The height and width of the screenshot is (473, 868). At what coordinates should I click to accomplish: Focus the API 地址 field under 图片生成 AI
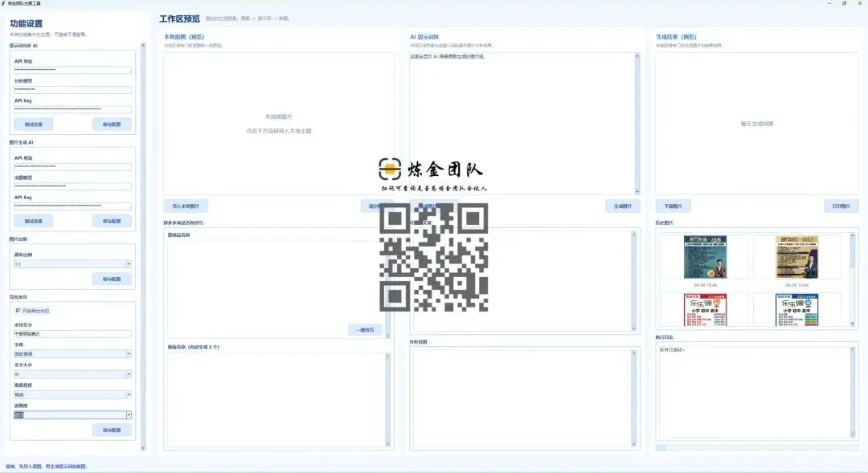(x=72, y=166)
